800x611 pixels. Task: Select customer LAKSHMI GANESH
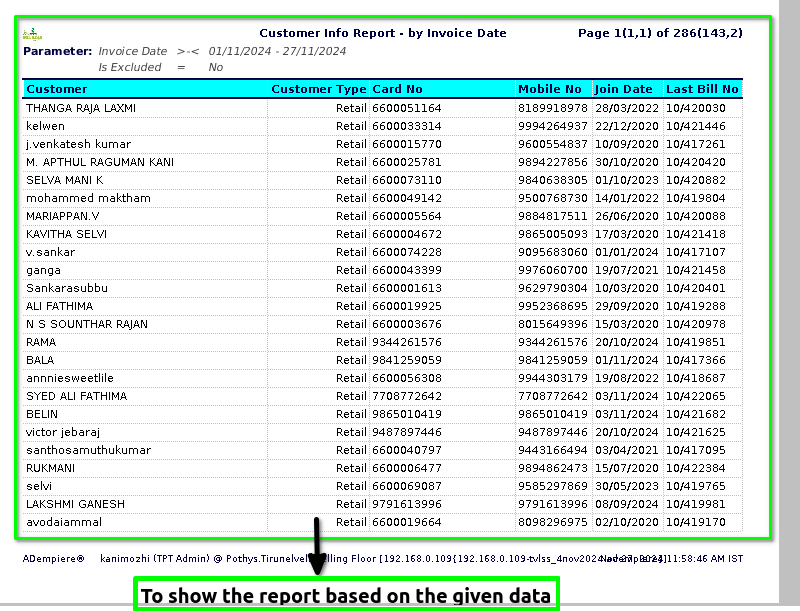[76, 504]
